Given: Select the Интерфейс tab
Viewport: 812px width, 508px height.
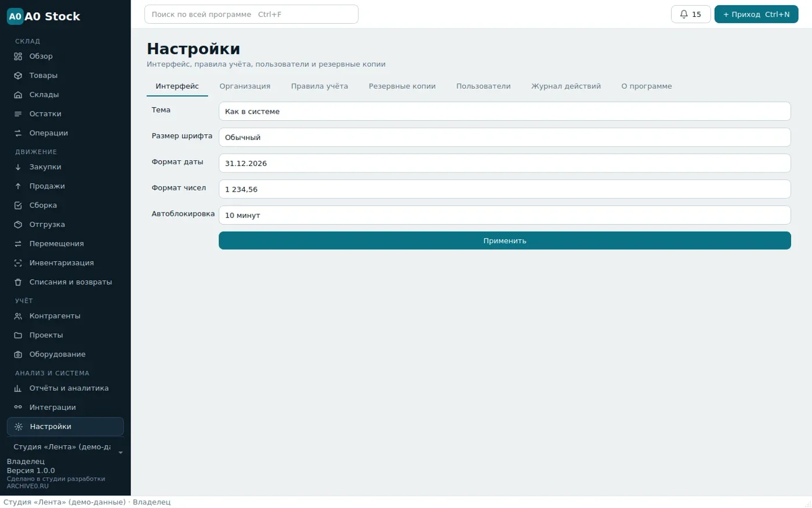Looking at the screenshot, I should (177, 86).
